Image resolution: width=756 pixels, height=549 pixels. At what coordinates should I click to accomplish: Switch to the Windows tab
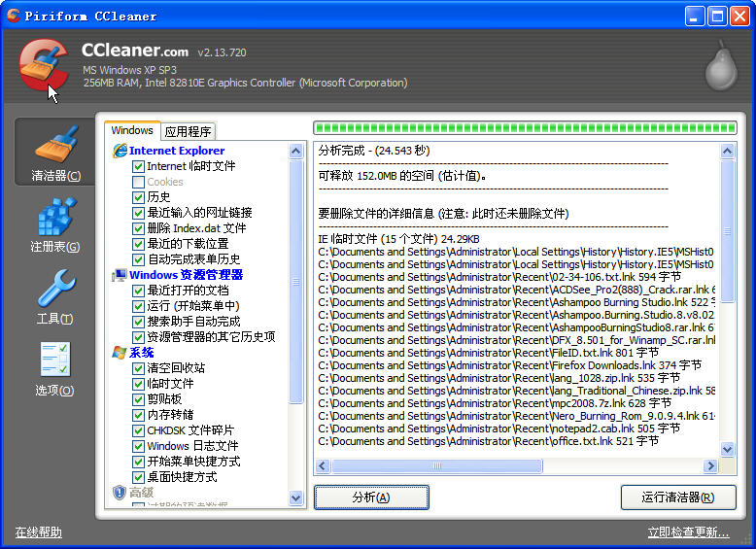point(132,130)
